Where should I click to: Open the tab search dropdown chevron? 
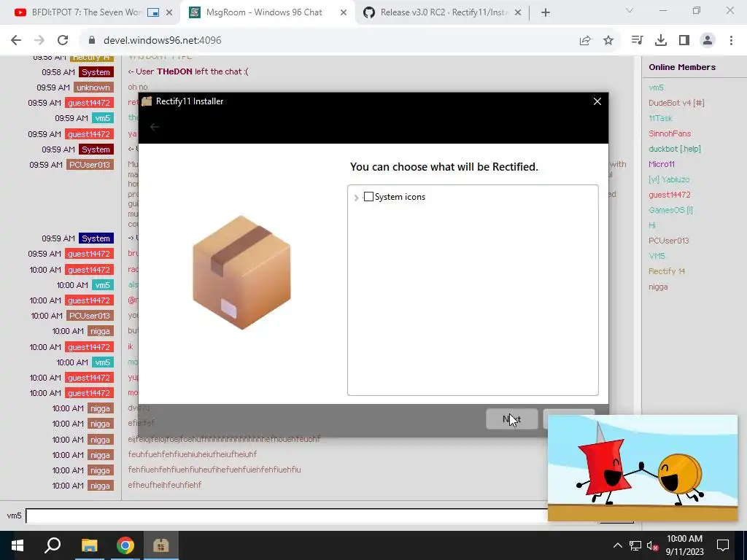(x=630, y=10)
